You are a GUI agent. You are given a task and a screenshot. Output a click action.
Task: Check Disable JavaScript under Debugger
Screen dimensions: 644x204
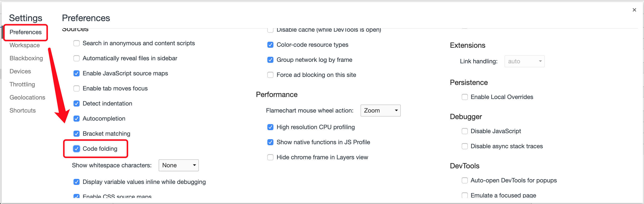point(465,131)
